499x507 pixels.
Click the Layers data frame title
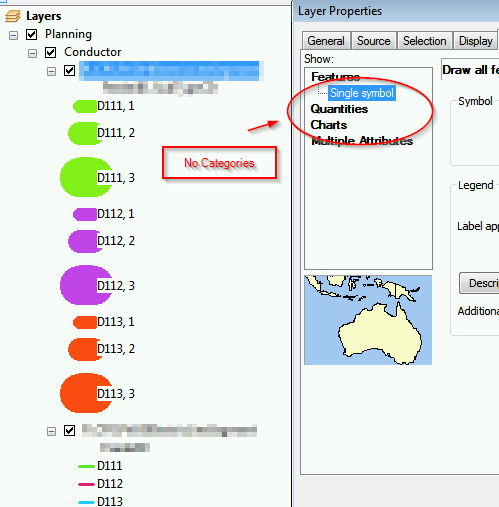pos(44,16)
